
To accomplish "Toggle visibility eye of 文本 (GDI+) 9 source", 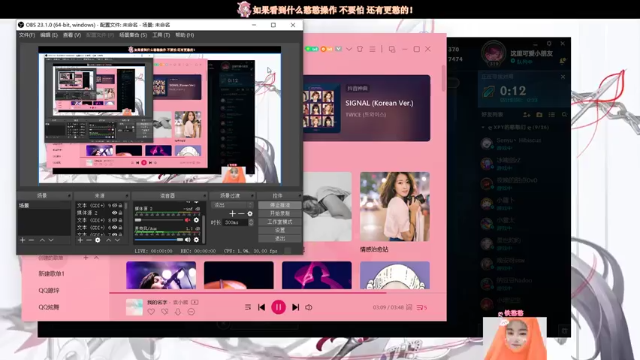I will [x=115, y=205].
